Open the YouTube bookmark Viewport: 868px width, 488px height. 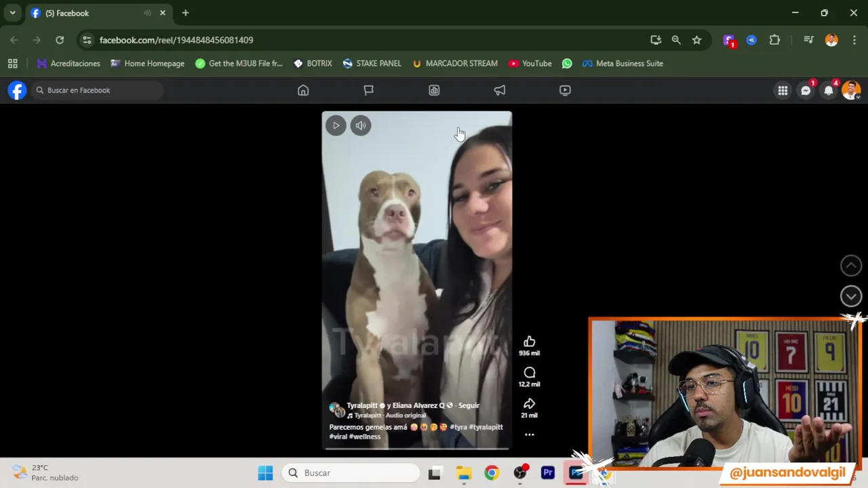(530, 63)
